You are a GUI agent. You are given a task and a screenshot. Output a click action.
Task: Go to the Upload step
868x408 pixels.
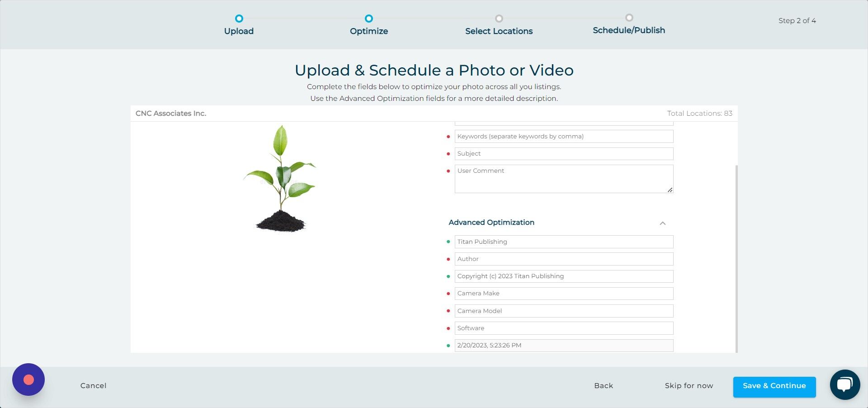[x=239, y=31]
